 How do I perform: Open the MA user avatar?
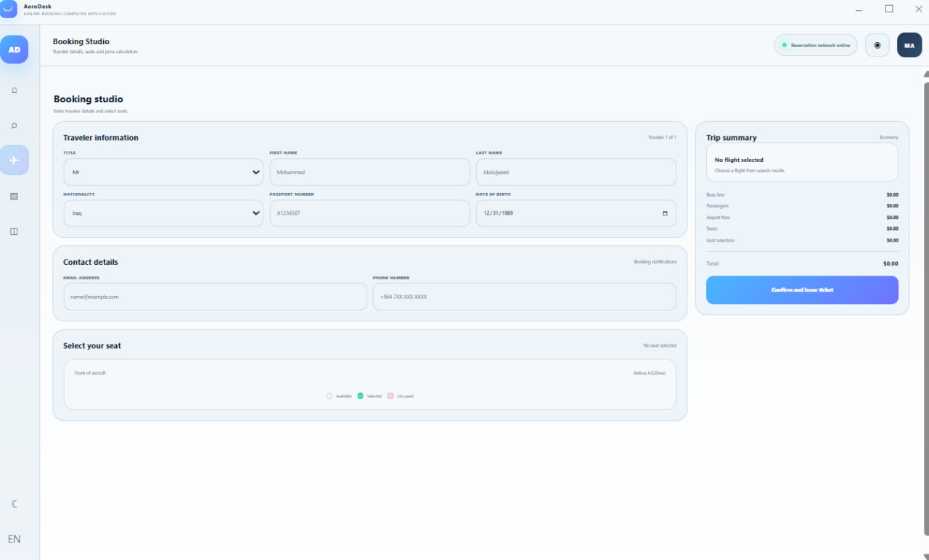click(x=909, y=45)
